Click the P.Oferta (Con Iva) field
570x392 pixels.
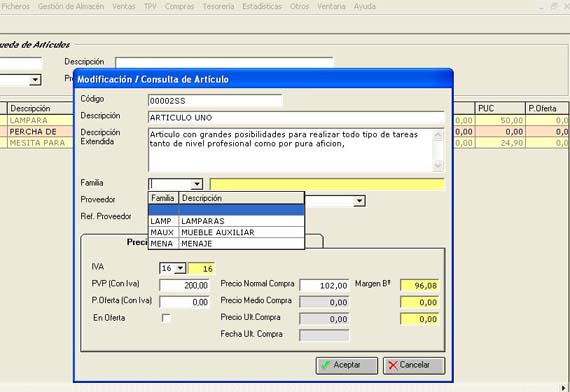(x=184, y=302)
